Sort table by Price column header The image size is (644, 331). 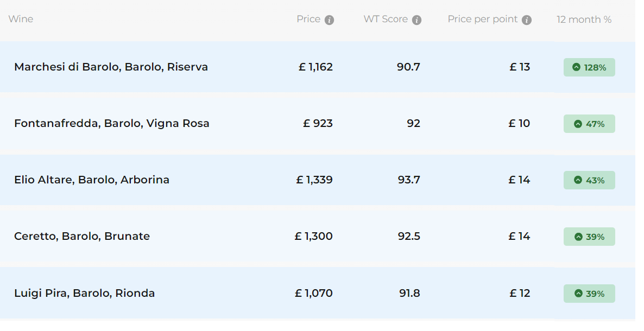(x=308, y=19)
